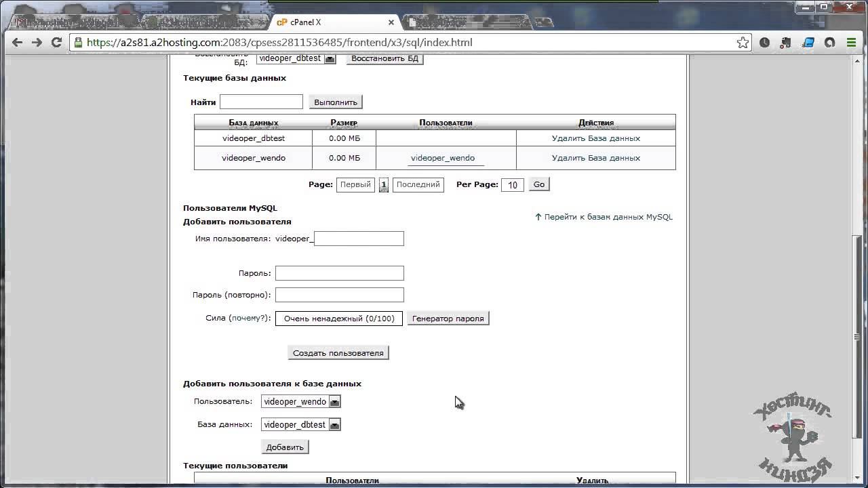Focus the Найти search field

(x=261, y=102)
